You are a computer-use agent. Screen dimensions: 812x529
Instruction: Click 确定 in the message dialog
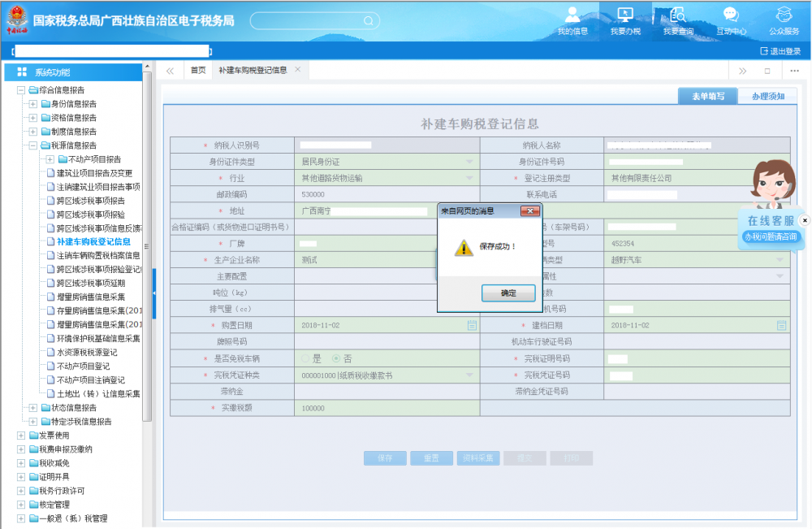click(x=508, y=293)
